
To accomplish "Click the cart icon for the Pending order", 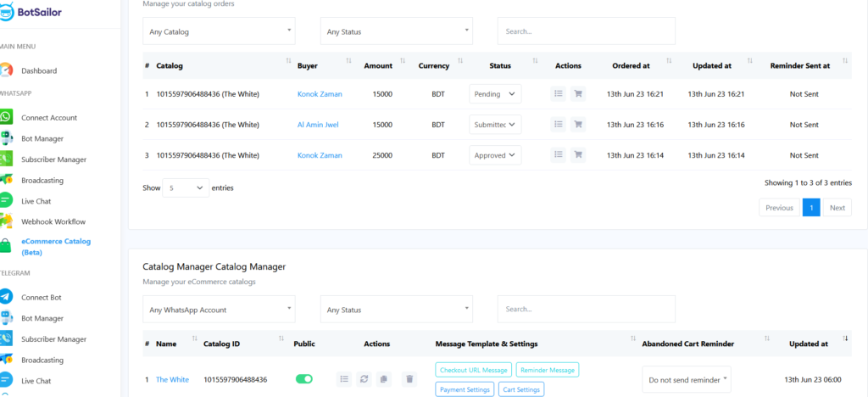I will pyautogui.click(x=578, y=94).
